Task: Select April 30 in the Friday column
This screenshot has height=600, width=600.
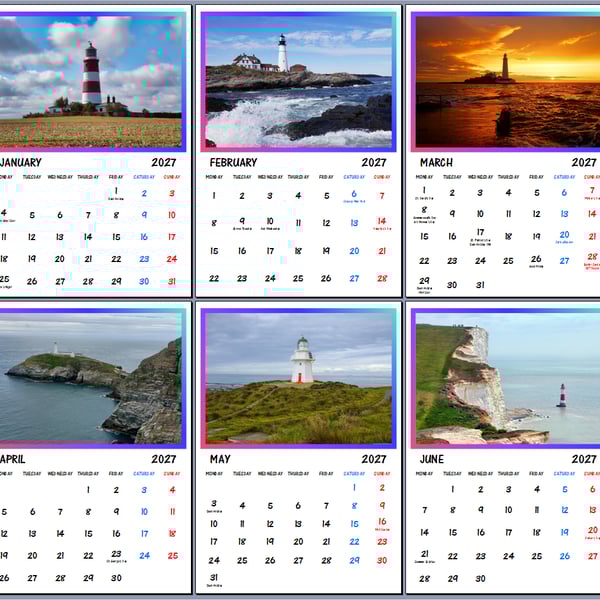Action: [116, 578]
